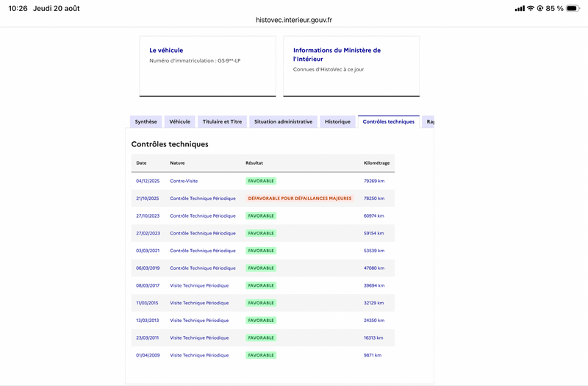Click the FAVORABLE badge of 27/10/2023

coord(261,215)
